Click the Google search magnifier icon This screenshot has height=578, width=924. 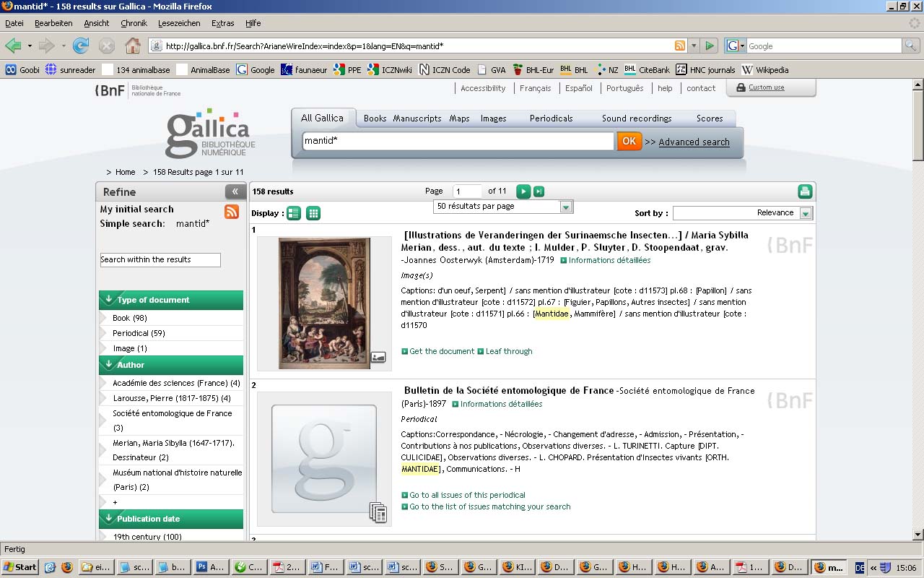tap(912, 46)
